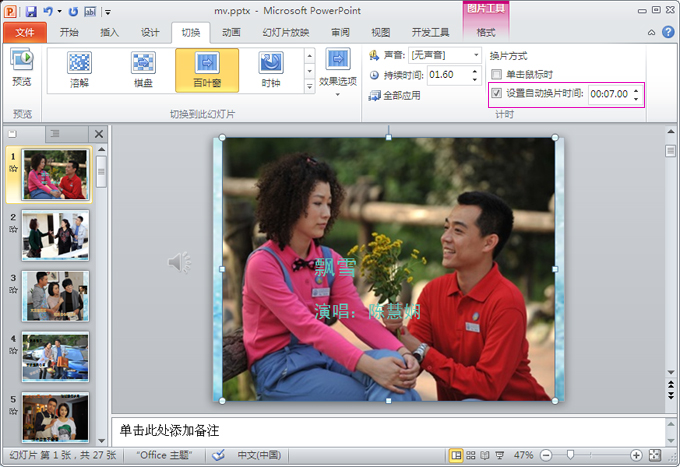680x467 pixels.
Task: Open the 效果选项 dropdown
Action: click(338, 72)
